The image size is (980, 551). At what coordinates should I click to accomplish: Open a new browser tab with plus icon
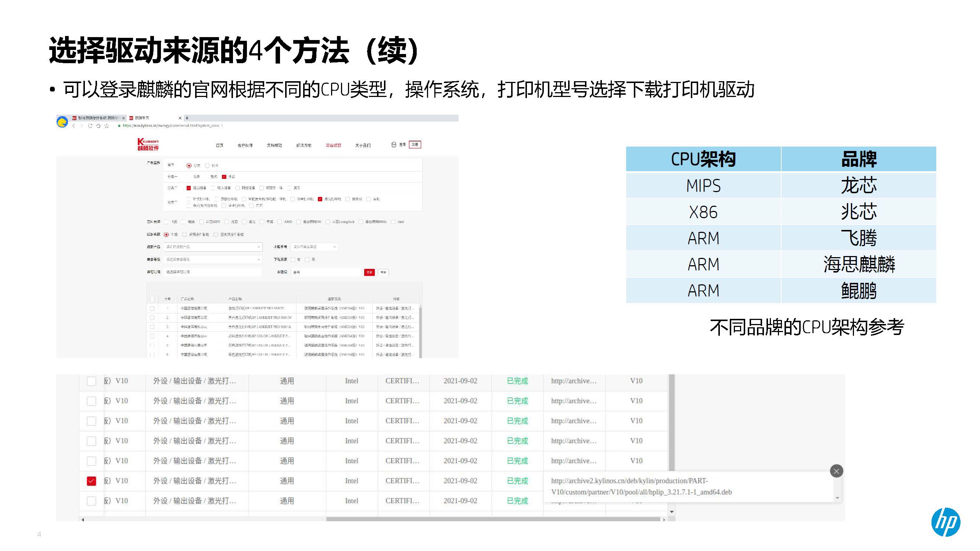pos(187,118)
